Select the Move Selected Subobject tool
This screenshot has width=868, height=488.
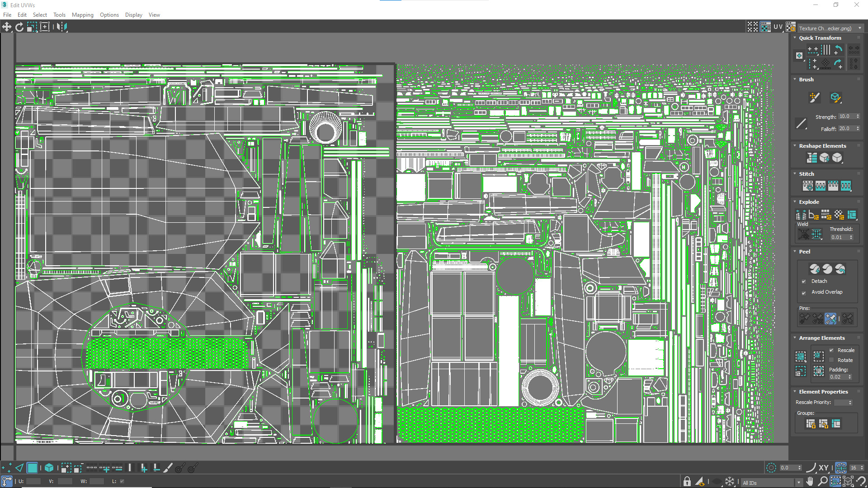pos(7,27)
